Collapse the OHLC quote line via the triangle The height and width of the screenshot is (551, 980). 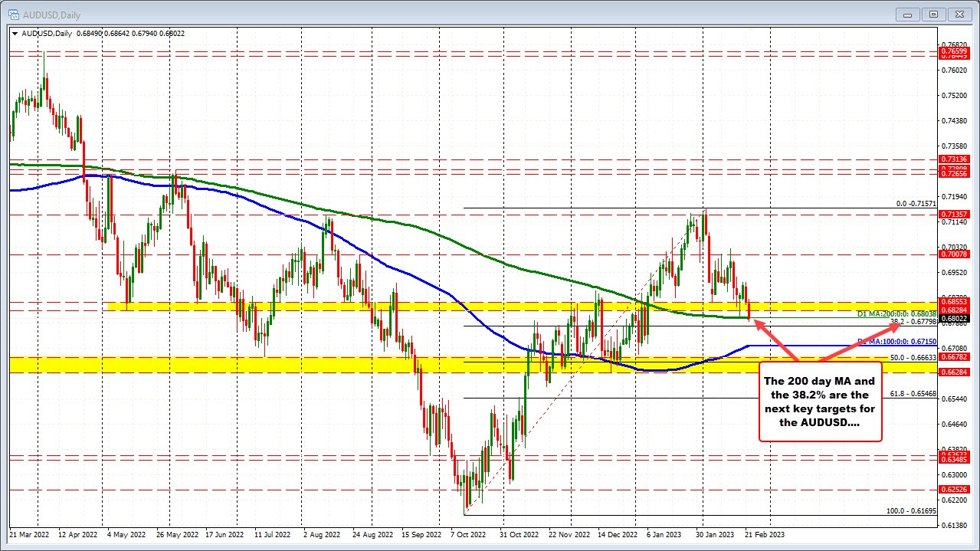click(x=14, y=33)
